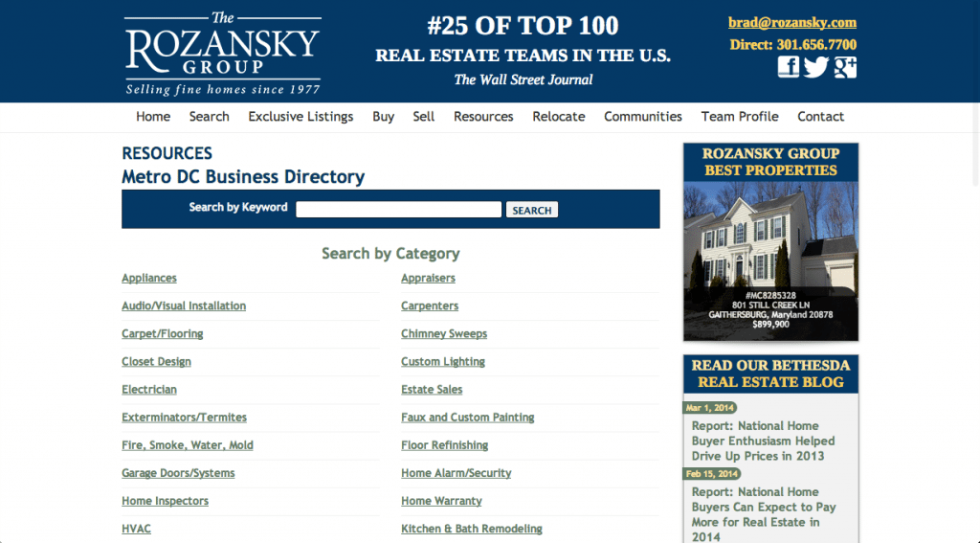Click the Feb 15, 2014 date tag

tap(711, 473)
